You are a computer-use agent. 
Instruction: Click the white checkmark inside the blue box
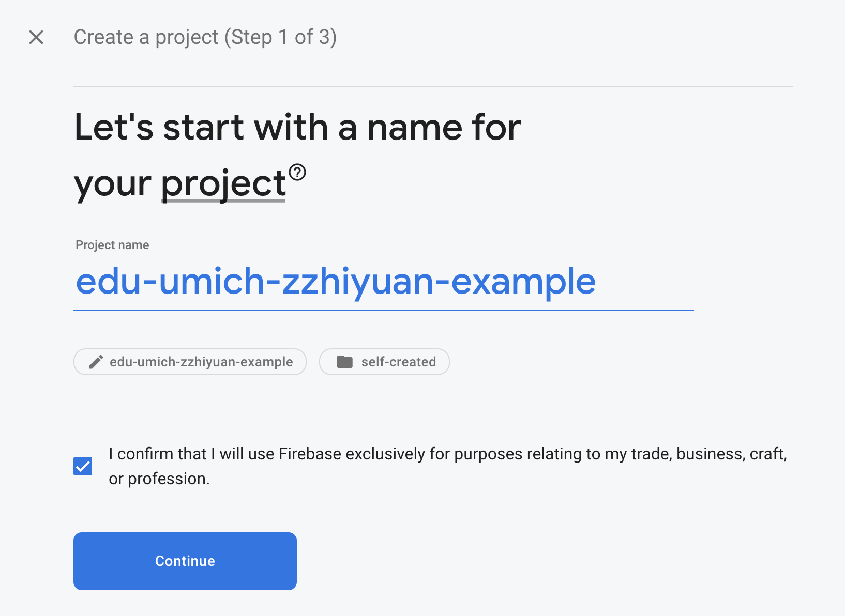[x=83, y=466]
